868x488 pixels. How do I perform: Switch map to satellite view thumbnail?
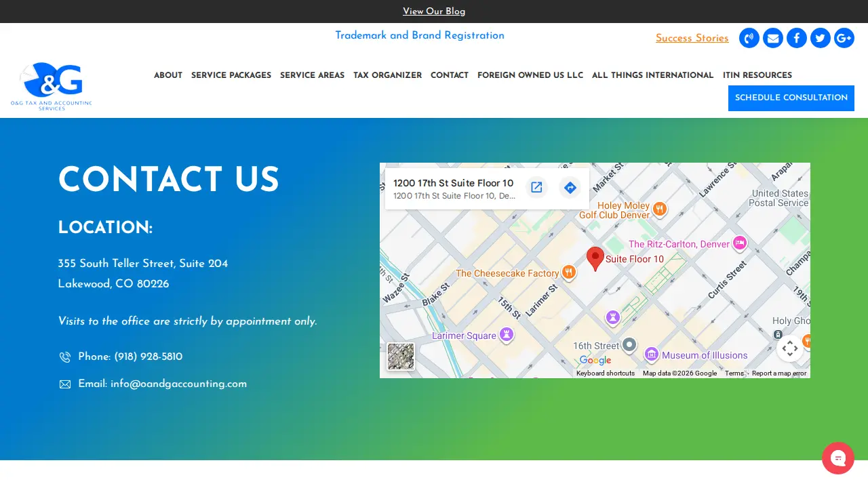coord(401,357)
